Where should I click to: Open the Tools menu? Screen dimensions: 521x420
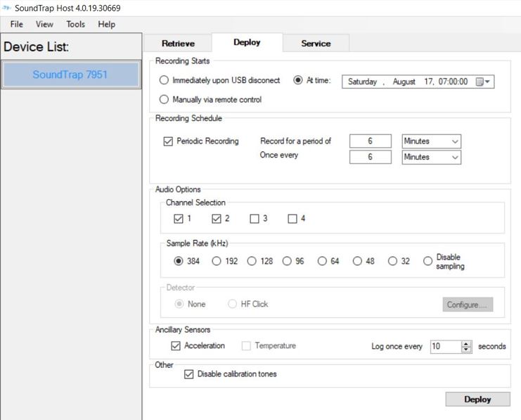(x=75, y=25)
